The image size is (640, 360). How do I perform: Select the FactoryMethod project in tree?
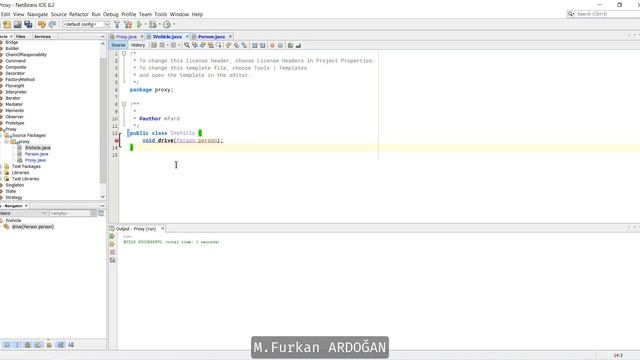(x=20, y=80)
